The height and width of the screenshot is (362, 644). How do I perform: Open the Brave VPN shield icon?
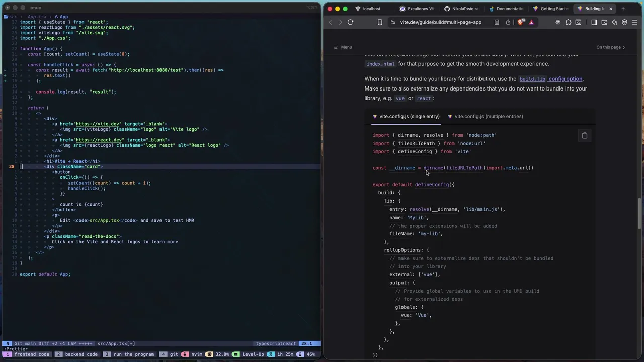click(x=625, y=22)
